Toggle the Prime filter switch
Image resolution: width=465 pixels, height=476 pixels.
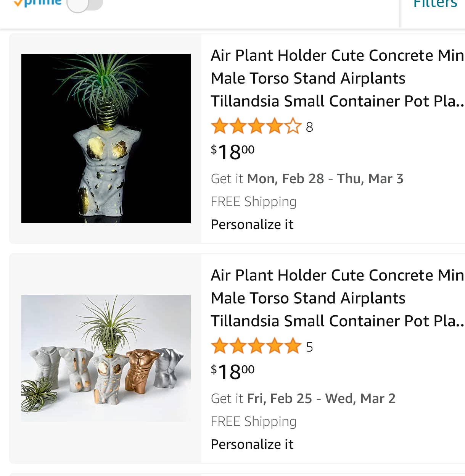pyautogui.click(x=85, y=5)
